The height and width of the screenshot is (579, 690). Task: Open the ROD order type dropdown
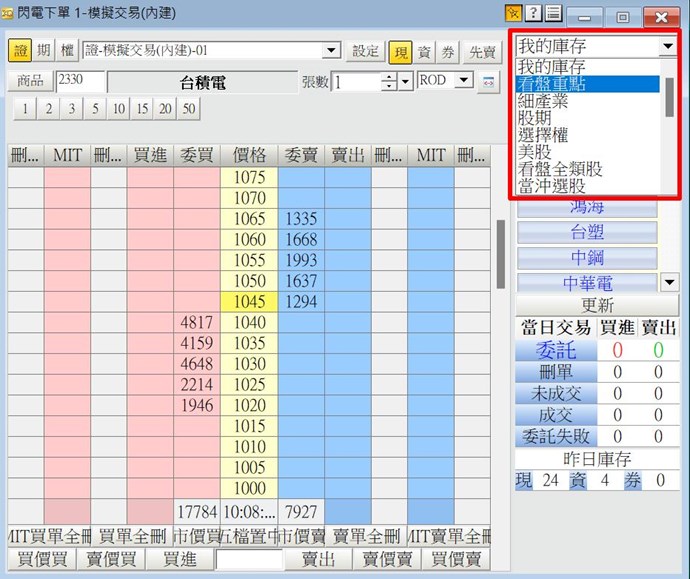point(463,80)
